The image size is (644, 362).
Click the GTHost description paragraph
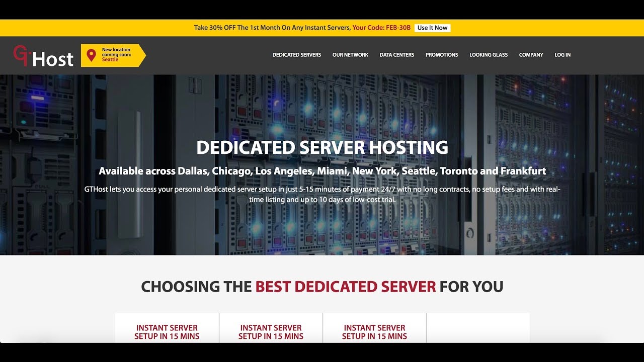pos(322,195)
